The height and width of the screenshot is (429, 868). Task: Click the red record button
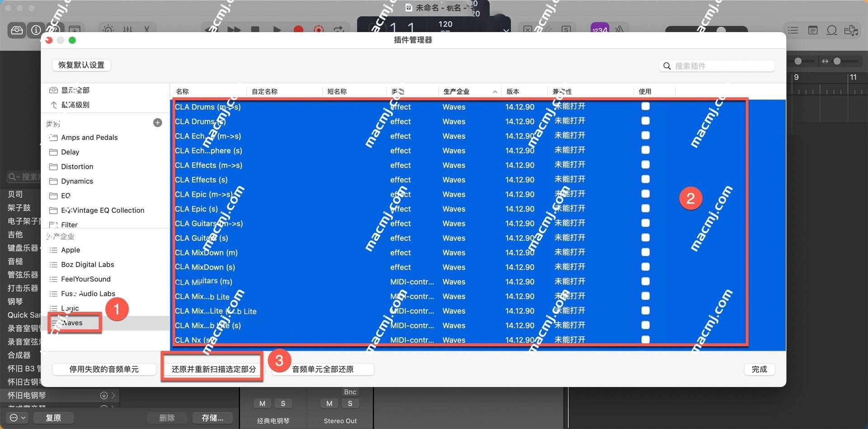click(298, 29)
